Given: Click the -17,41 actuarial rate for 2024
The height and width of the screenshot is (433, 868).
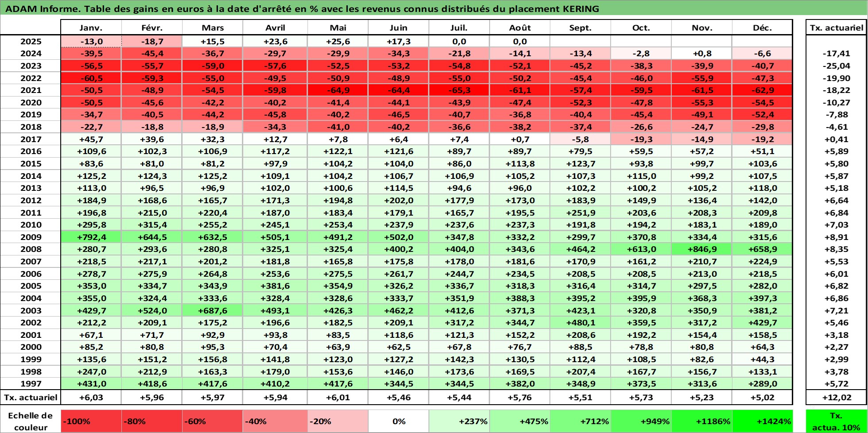Looking at the screenshot, I should pos(836,54).
